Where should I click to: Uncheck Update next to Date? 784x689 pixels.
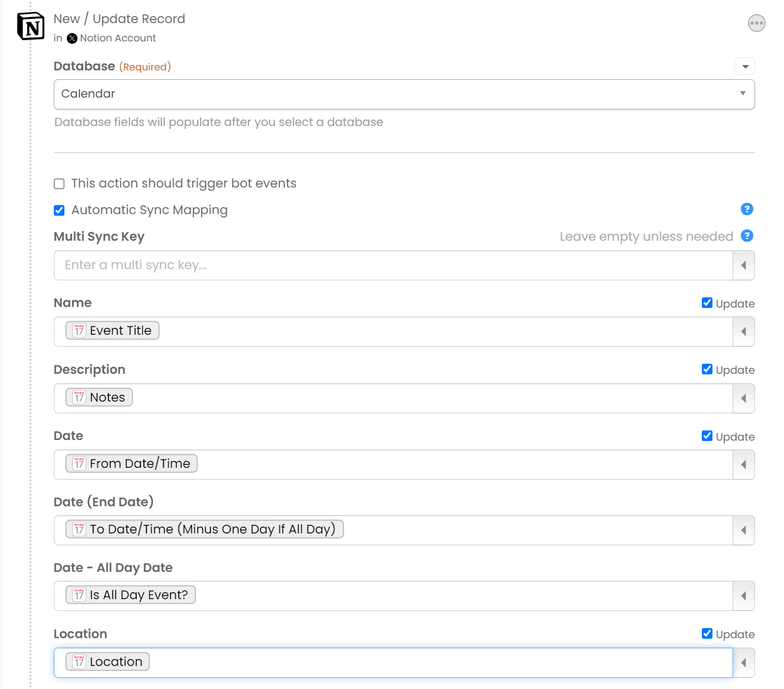click(707, 436)
